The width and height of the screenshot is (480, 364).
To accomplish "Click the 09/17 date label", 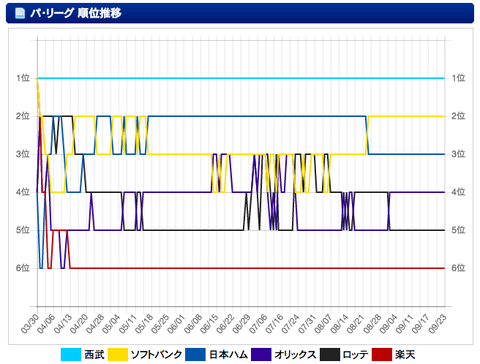I will coord(422,323).
